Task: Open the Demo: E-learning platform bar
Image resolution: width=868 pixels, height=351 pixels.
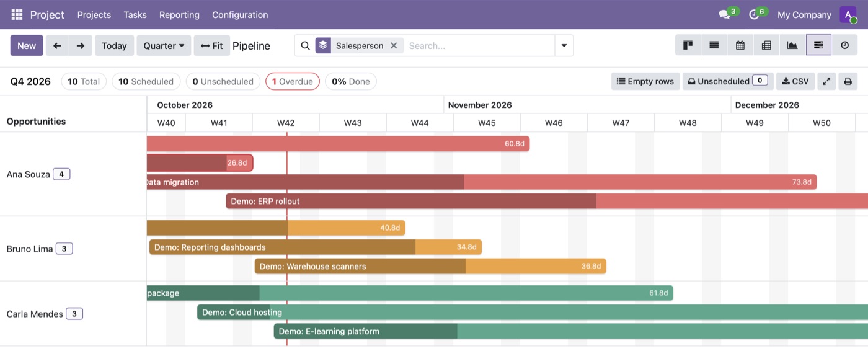Action: [x=571, y=331]
